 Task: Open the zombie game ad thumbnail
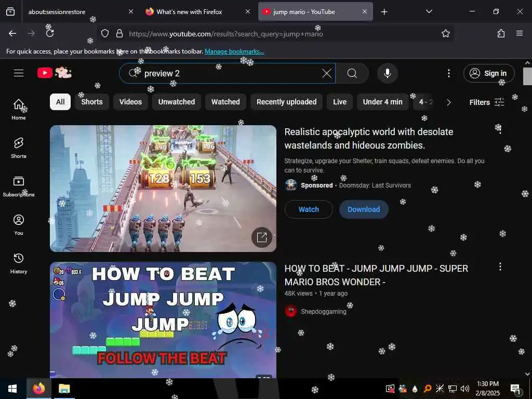pos(163,189)
